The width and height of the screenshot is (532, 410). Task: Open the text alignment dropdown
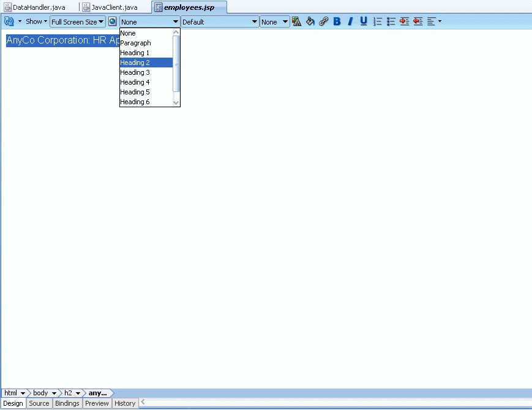[x=434, y=21]
